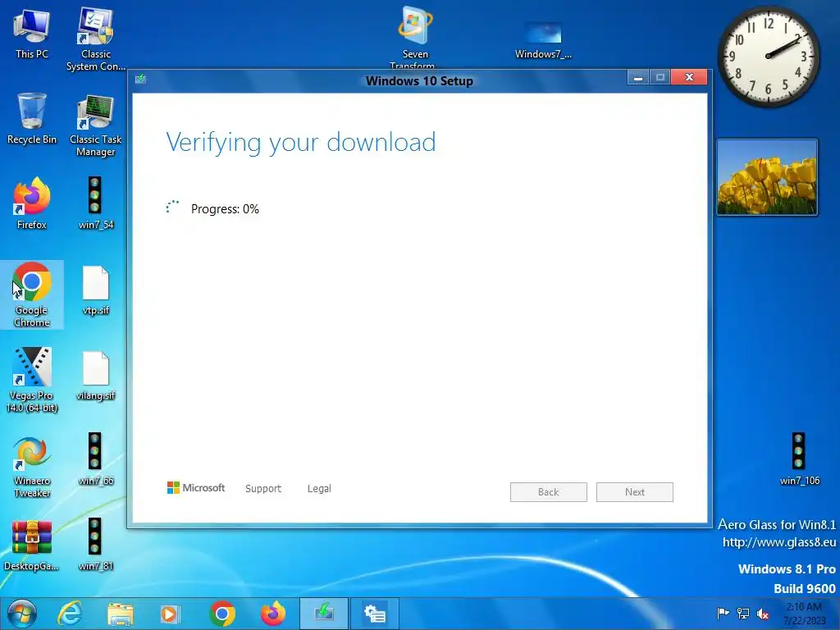Open the This PC desktop icon

(x=32, y=33)
